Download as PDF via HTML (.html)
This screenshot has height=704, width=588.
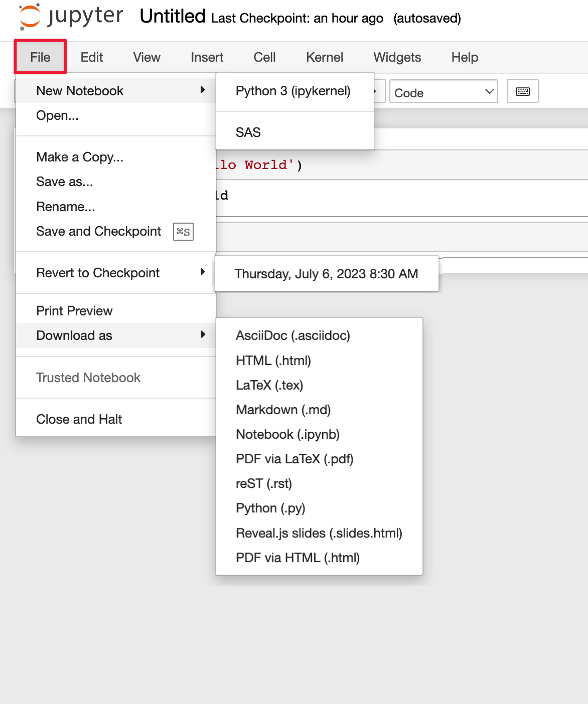coord(319,558)
